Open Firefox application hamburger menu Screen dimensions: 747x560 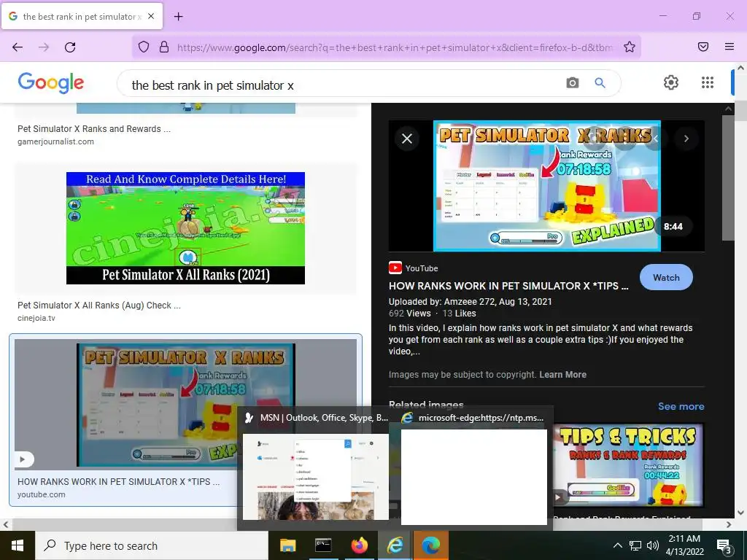(x=729, y=47)
